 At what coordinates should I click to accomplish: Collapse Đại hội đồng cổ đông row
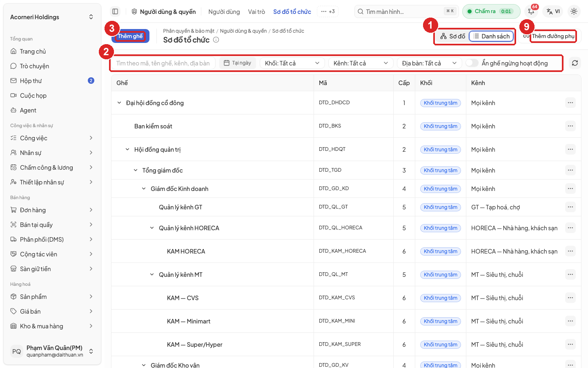pos(119,103)
